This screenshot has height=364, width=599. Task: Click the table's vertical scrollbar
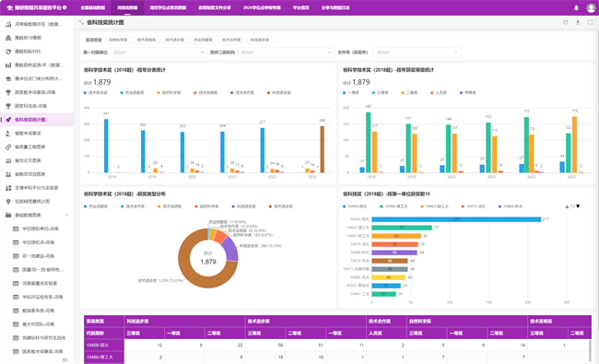590,351
